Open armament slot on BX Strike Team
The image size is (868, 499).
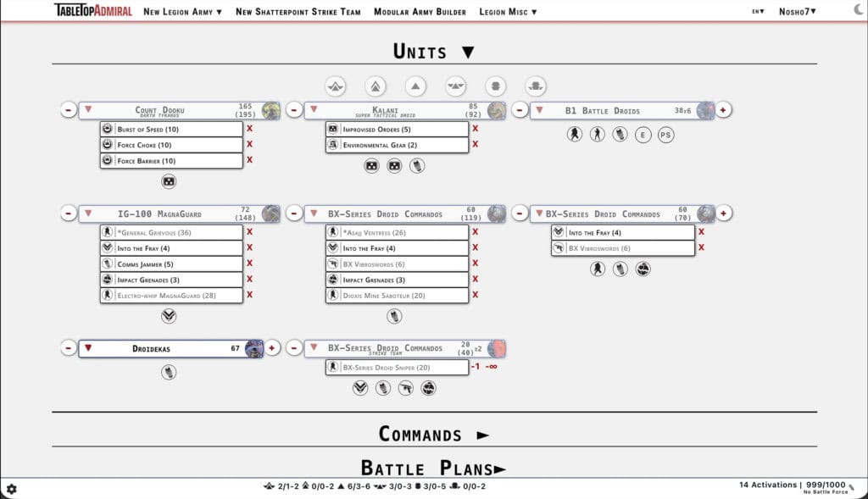406,388
